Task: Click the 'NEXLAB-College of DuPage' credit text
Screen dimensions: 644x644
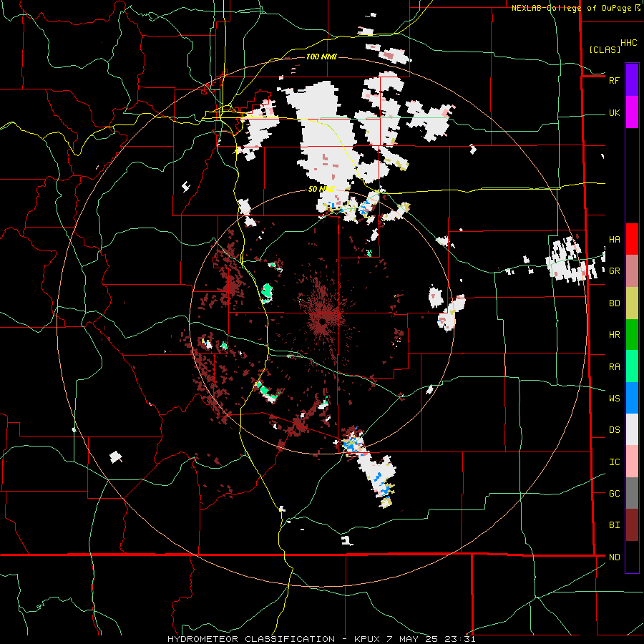Action: point(572,8)
